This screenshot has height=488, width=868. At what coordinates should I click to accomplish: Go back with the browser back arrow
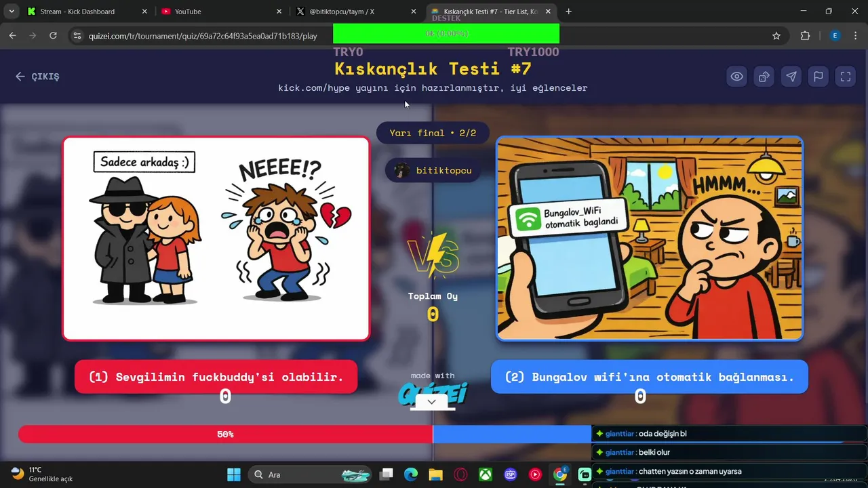point(12,36)
